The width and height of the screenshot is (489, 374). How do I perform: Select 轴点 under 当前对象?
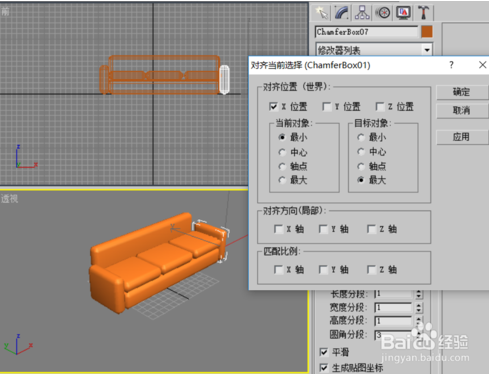282,166
